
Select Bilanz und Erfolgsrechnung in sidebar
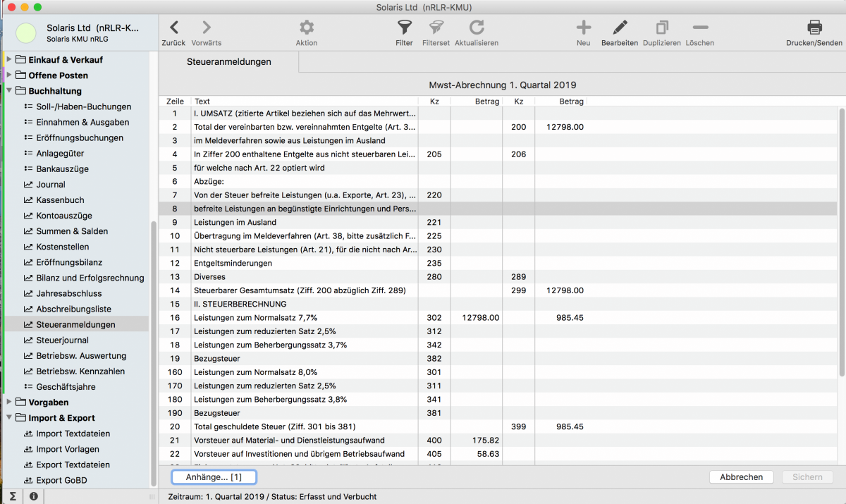click(90, 278)
